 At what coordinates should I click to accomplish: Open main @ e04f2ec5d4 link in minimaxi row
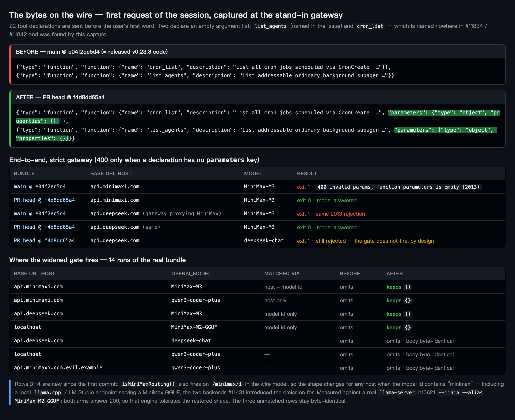[40, 187]
